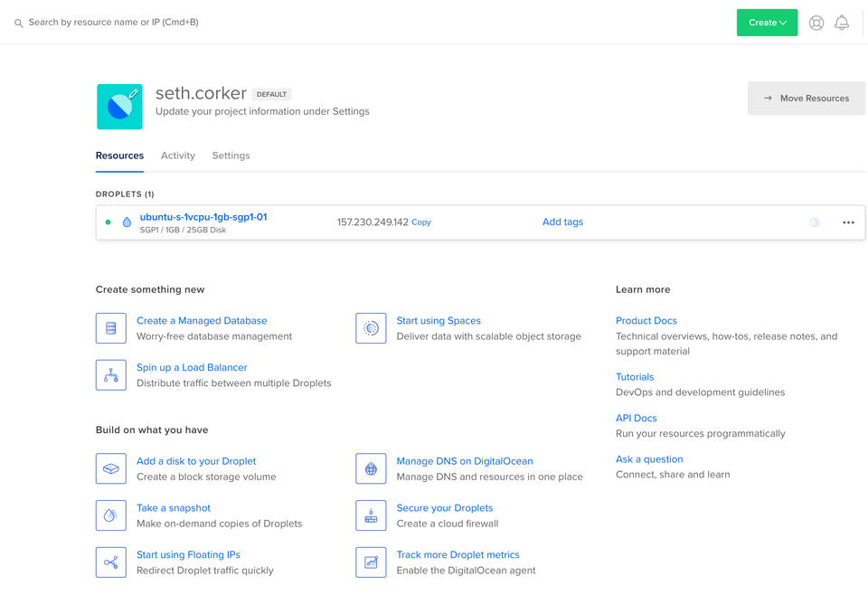Open Tutorials link
Screen dimensions: 868x614
coord(635,377)
